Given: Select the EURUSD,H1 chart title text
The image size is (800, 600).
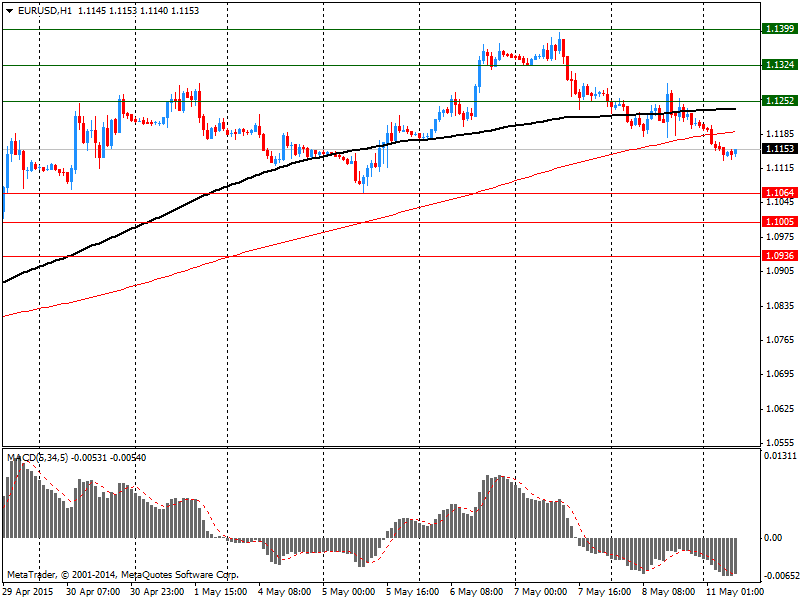Looking at the screenshot, I should pyautogui.click(x=44, y=11).
